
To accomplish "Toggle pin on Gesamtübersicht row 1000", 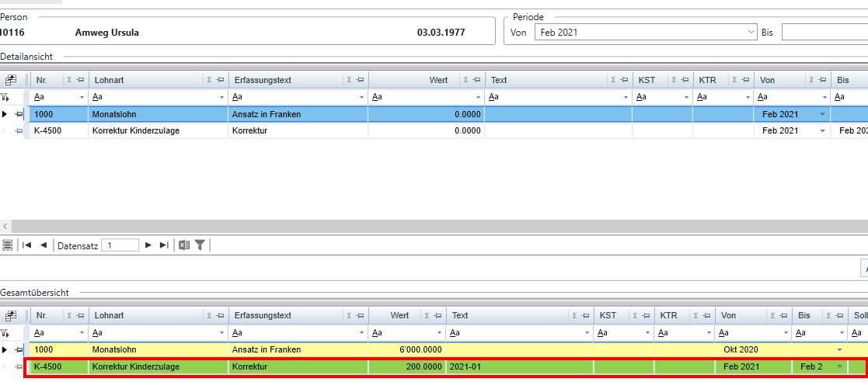I will pos(19,350).
